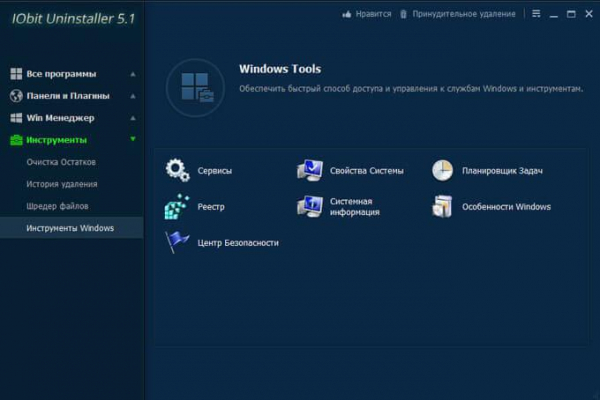Click the Панели и Плагины globe icon
Image resolution: width=600 pixels, height=400 pixels.
pos(16,96)
